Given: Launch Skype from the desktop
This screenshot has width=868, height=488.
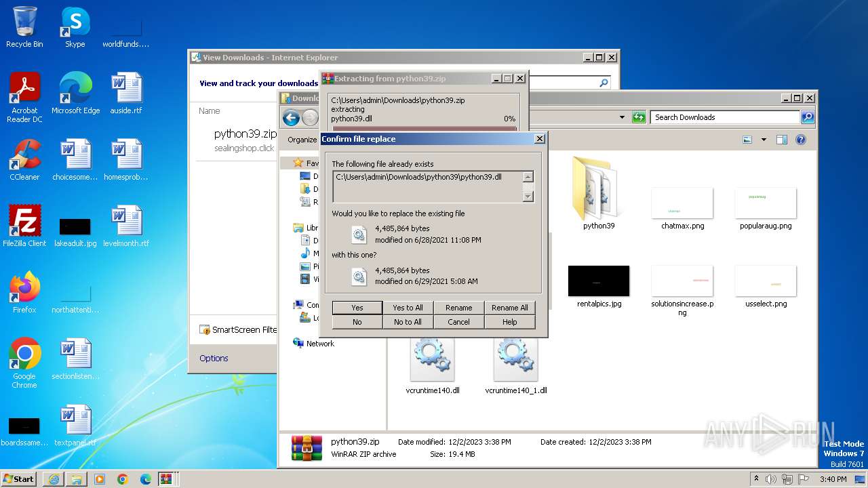Looking at the screenshot, I should point(75,27).
